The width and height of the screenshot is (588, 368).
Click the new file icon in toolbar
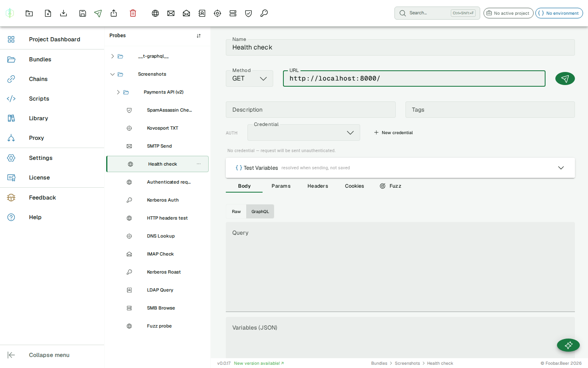coord(48,13)
